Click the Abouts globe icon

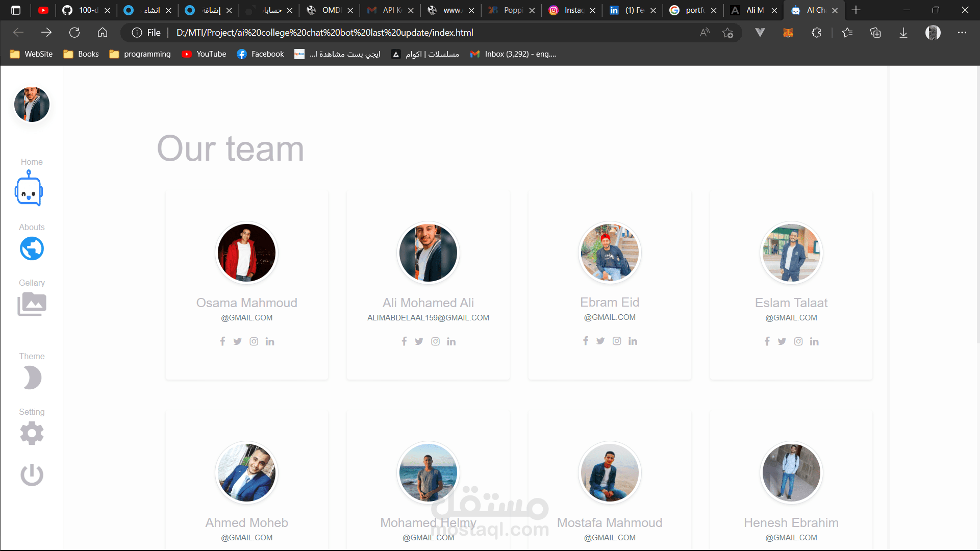(32, 249)
